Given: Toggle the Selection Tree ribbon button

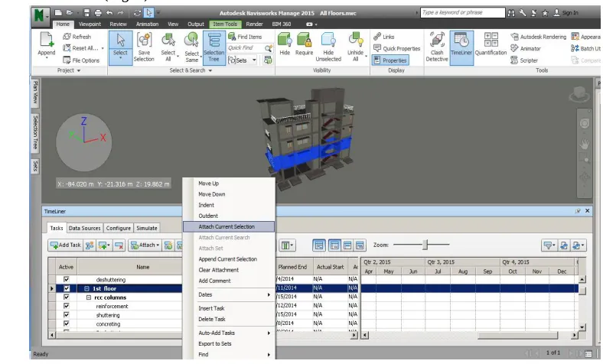Looking at the screenshot, I should point(213,48).
